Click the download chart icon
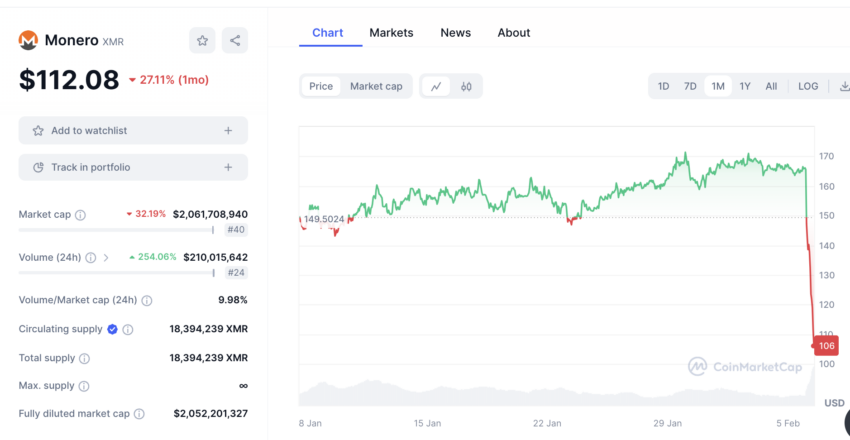The image size is (850, 440). coord(843,86)
